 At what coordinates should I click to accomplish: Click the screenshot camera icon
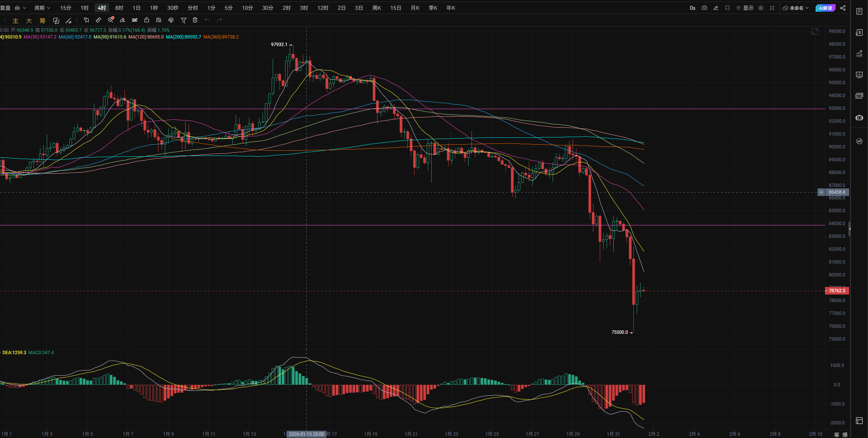[704, 8]
